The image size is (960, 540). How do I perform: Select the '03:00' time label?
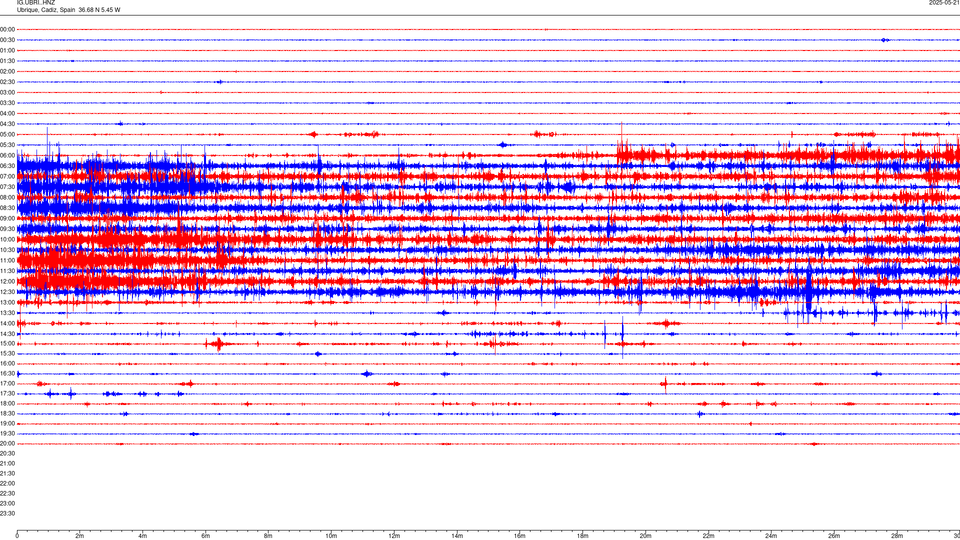pyautogui.click(x=7, y=92)
